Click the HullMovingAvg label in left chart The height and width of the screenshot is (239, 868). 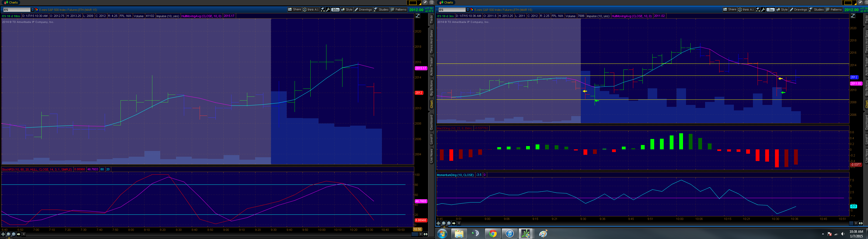click(202, 16)
